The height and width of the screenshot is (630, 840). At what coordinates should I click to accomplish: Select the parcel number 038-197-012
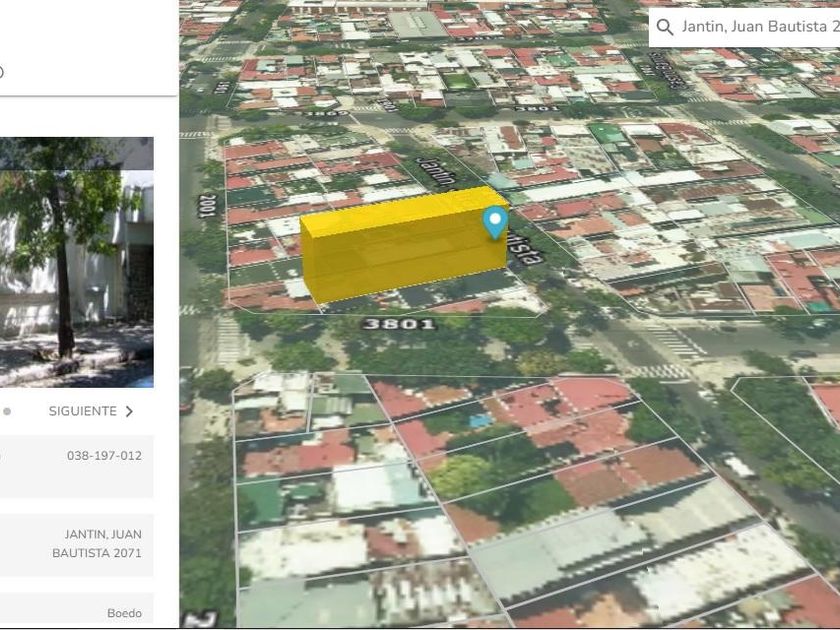104,456
